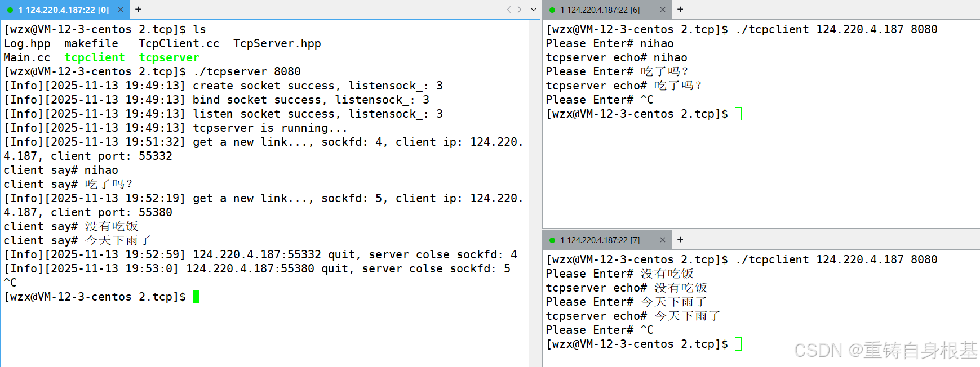Close the session tab [0]
Viewport: 980px width, 367px height.
pos(121,10)
